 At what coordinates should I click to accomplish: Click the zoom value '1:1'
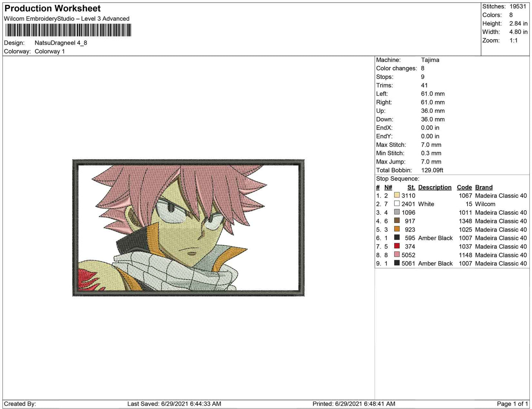514,40
